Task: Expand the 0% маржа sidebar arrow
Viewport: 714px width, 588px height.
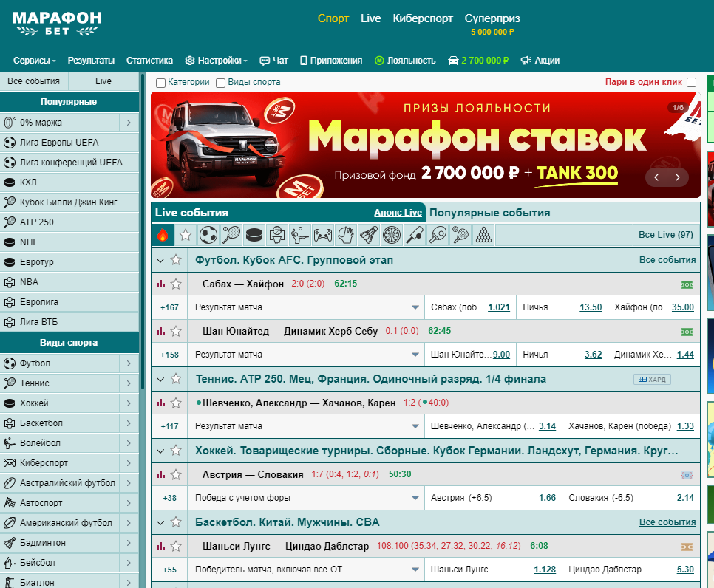Action: tap(129, 123)
